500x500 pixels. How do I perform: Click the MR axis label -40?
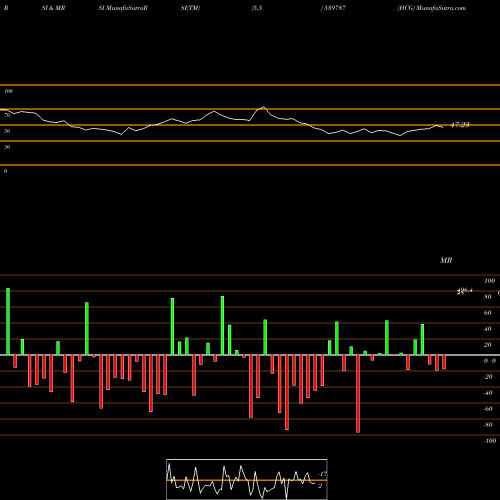point(488,393)
